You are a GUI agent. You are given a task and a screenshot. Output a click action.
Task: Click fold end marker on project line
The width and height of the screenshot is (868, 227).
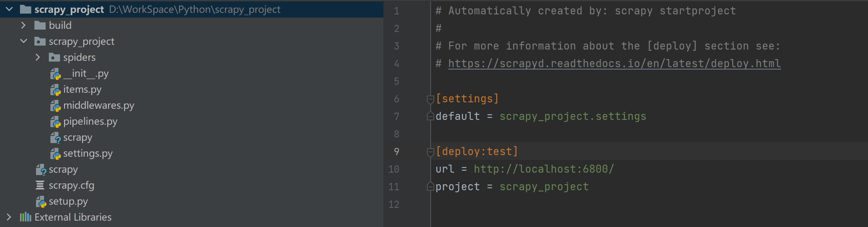(x=430, y=187)
